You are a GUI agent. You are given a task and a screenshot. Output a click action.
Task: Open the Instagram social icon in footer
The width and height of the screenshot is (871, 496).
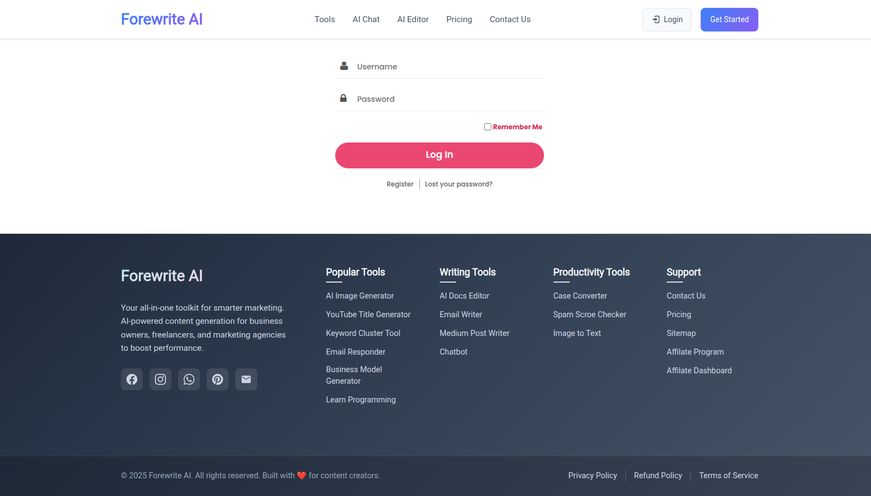pyautogui.click(x=160, y=379)
